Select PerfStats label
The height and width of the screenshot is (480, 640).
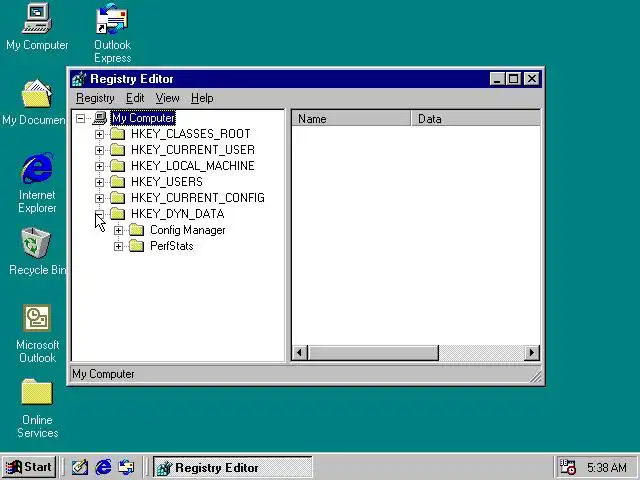[x=171, y=246]
